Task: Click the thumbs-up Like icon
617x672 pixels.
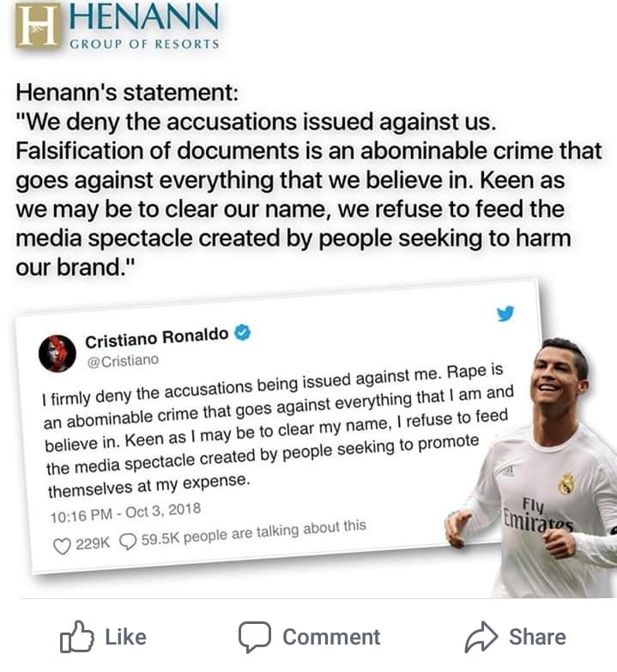Action: tap(76, 637)
